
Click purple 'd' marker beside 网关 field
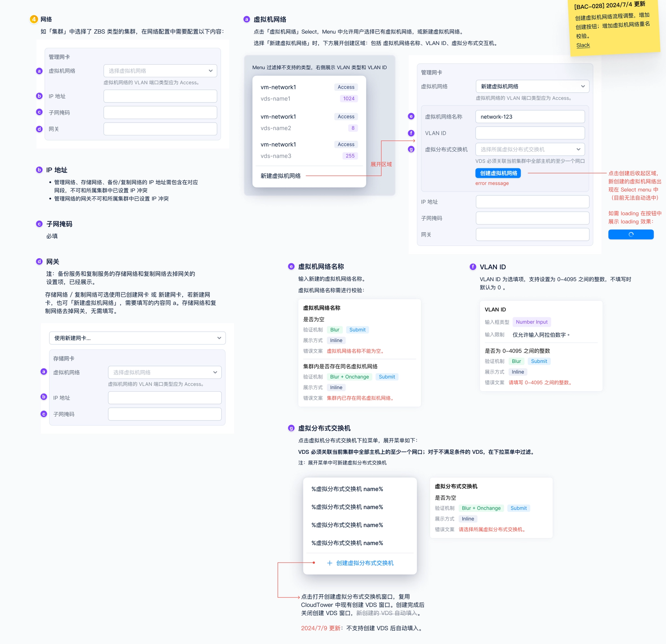tap(39, 129)
